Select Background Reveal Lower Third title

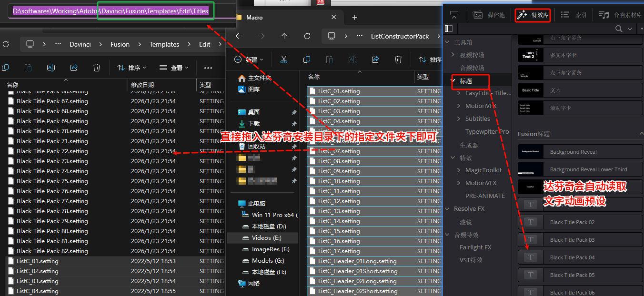[x=580, y=169]
